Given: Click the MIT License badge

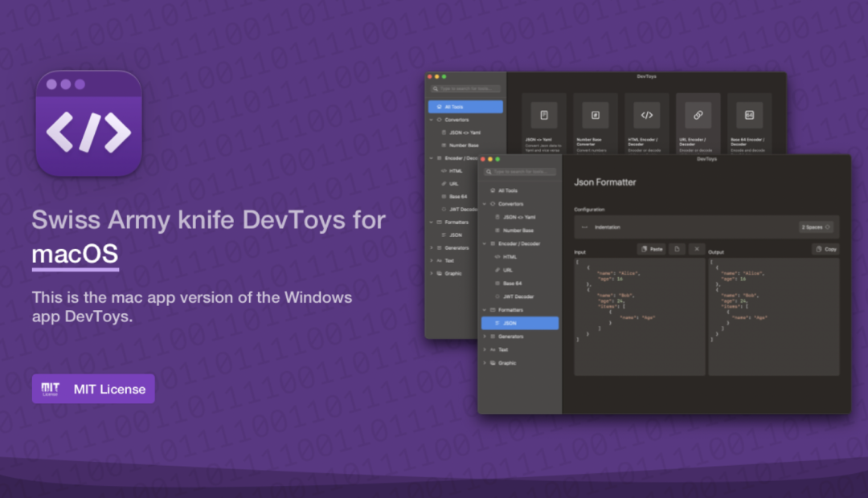Looking at the screenshot, I should pos(93,389).
